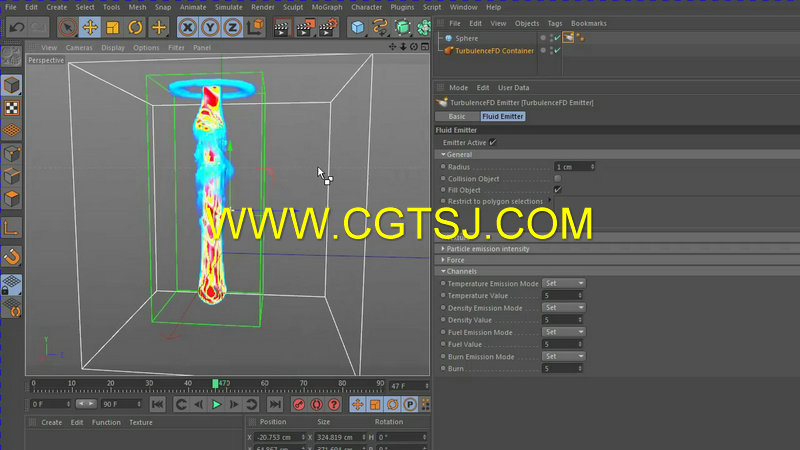Viewport: 800px width, 450px height.
Task: Expand the Force section
Action: [443, 260]
